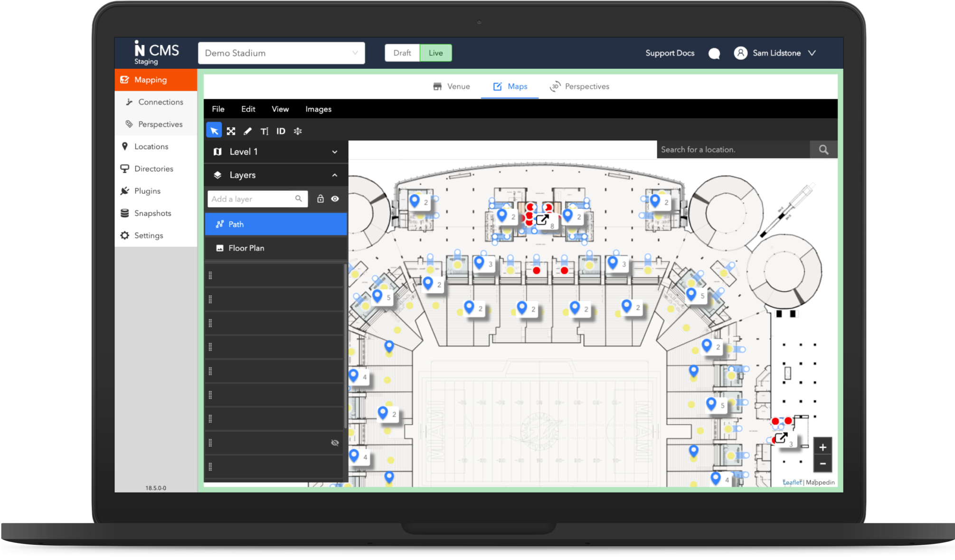Click the multi-select/transform tool
The image size is (955, 560).
pyautogui.click(x=231, y=131)
